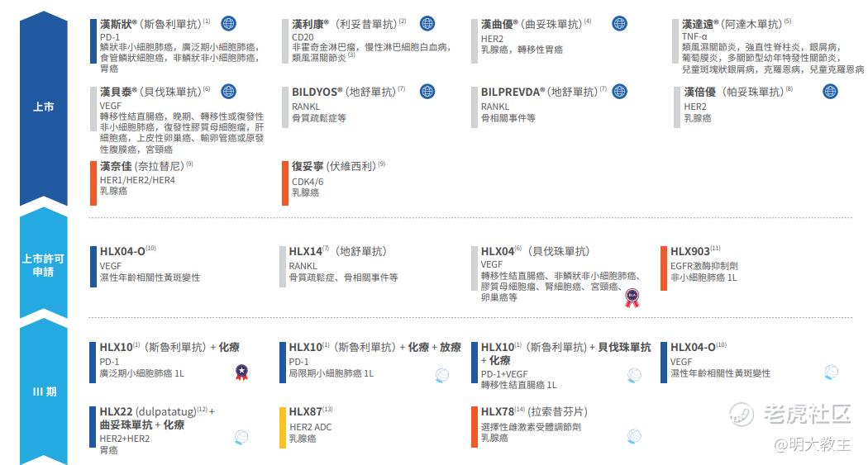This screenshot has height=465, width=868.
Task: Click the globe icon next to 漢貝泰
Action: click(x=229, y=91)
